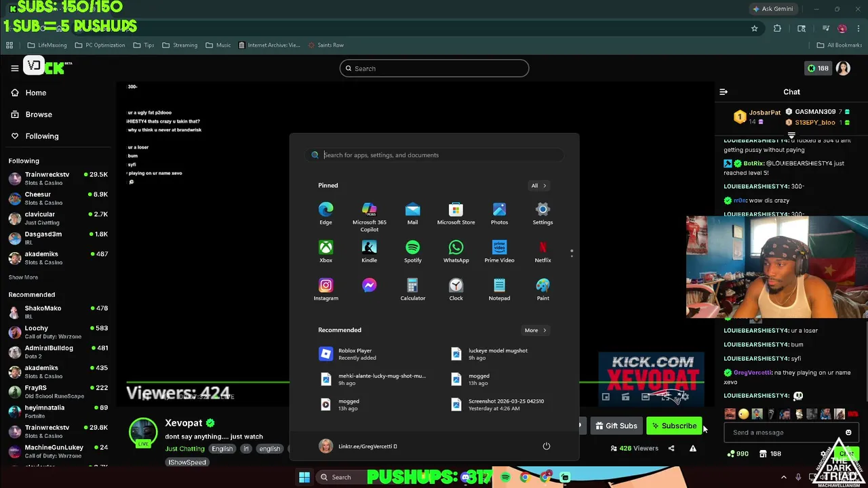Click the Subscribe button
The height and width of the screenshot is (488, 868).
point(675,426)
